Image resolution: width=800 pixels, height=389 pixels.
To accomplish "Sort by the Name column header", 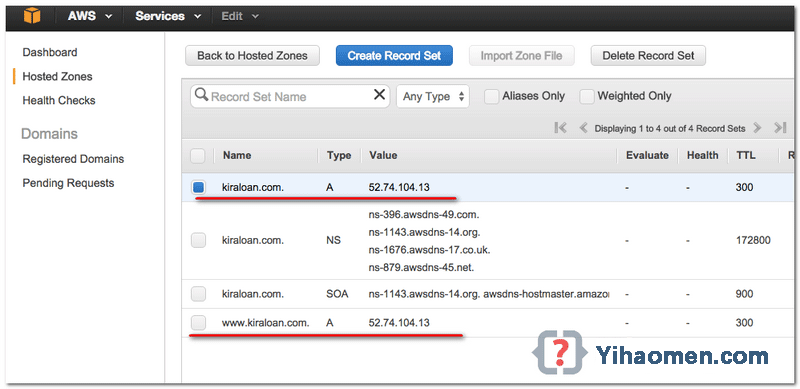I will coord(237,155).
